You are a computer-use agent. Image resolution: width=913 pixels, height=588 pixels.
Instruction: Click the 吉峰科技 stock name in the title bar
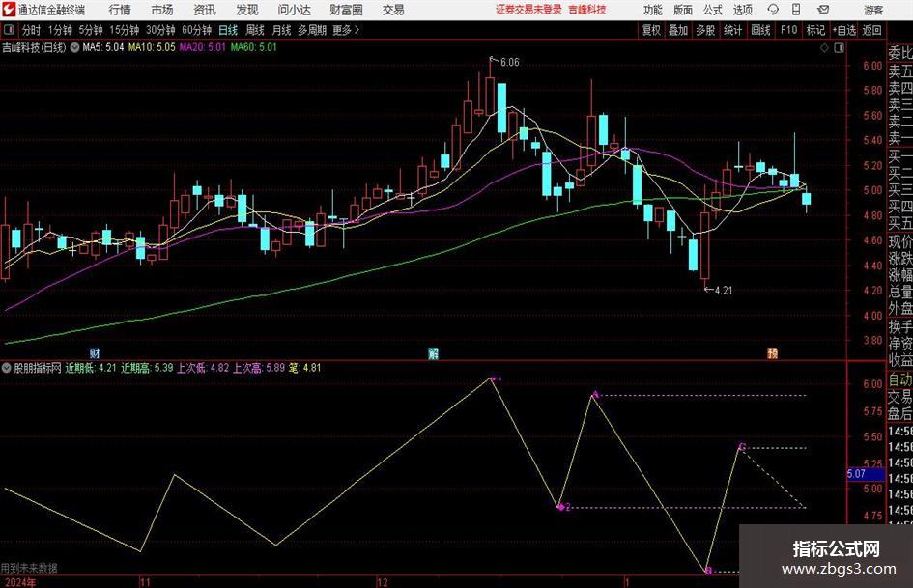pos(587,10)
